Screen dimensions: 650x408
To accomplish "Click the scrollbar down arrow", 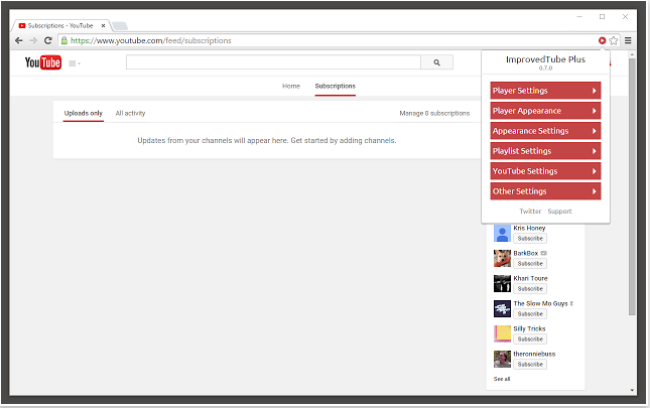I will click(x=632, y=390).
